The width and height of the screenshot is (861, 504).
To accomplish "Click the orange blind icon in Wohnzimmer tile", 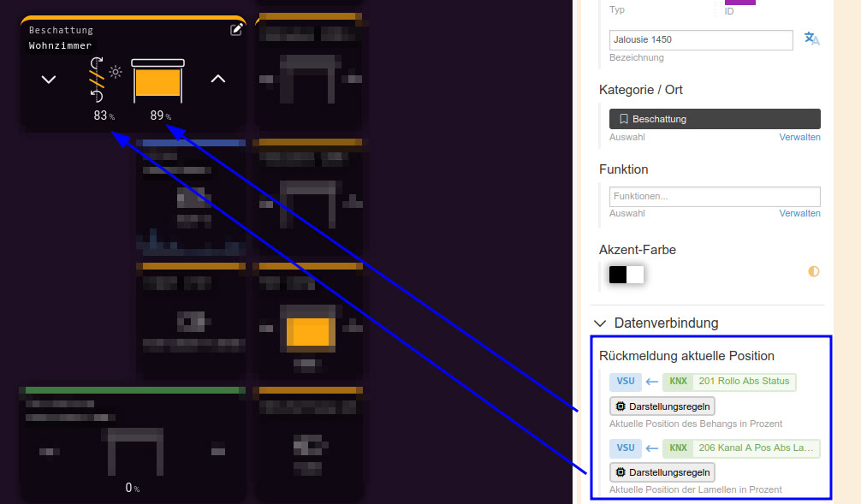I will pyautogui.click(x=157, y=80).
